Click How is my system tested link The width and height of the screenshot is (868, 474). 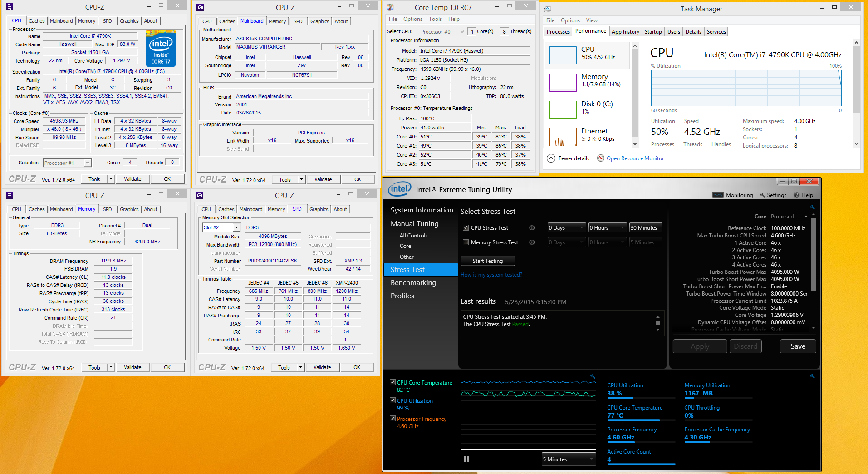coord(491,275)
